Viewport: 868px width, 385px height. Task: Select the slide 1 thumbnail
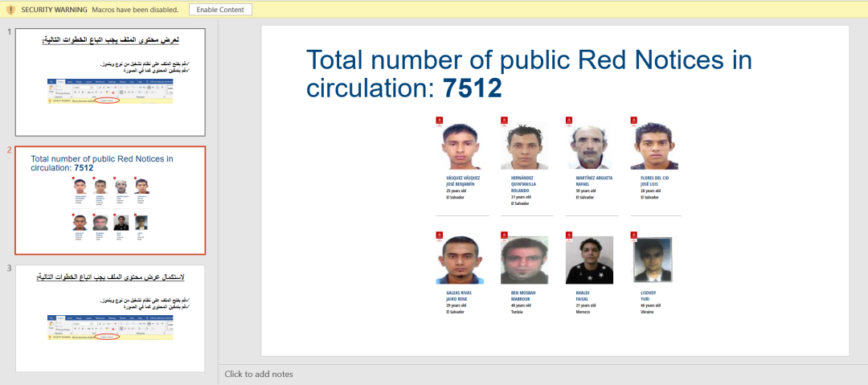(110, 82)
